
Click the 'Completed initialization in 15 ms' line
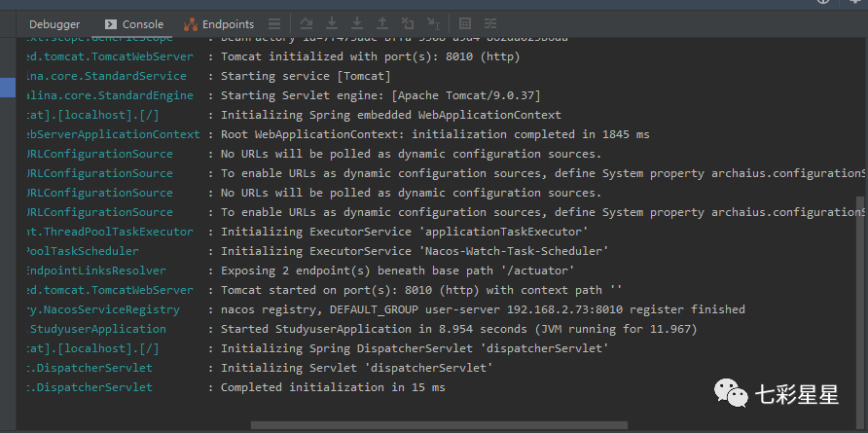click(333, 387)
